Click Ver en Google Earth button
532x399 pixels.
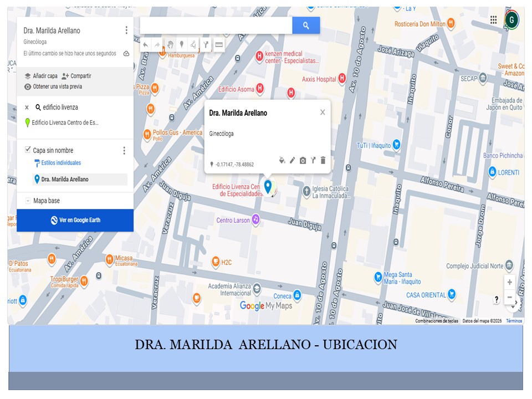[x=75, y=220]
